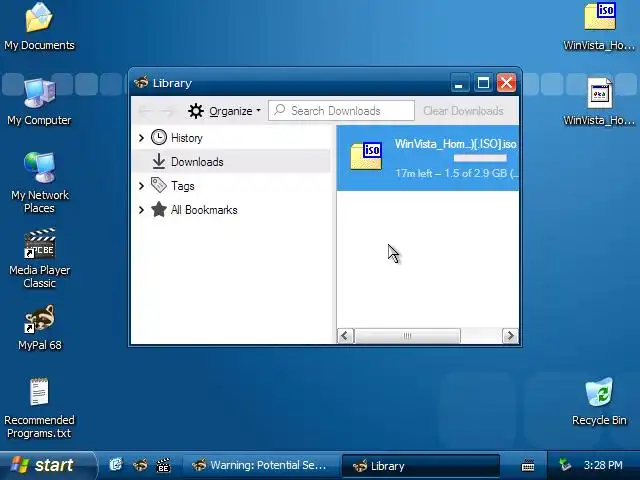This screenshot has width=640, height=480.
Task: Expand the All Bookmarks tree node
Action: pos(141,210)
